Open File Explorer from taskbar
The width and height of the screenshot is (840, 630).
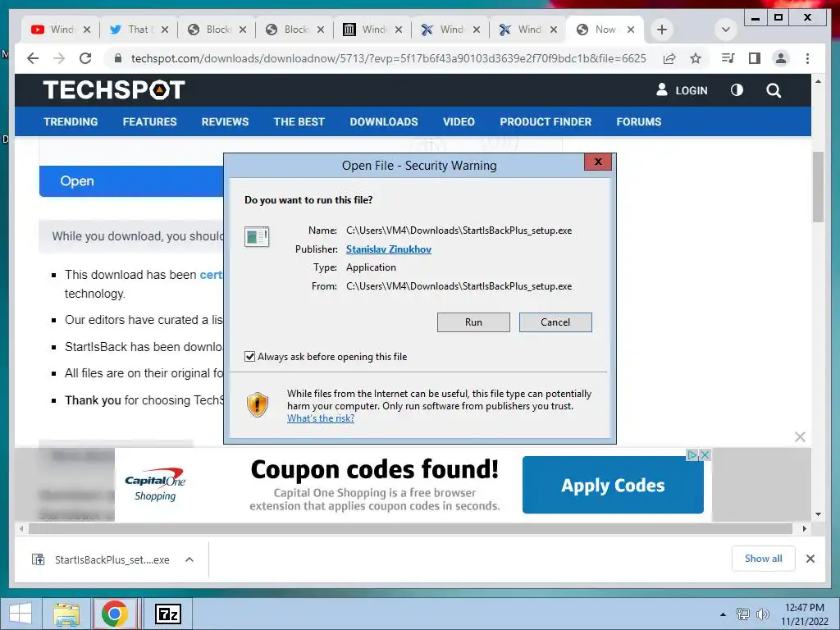pyautogui.click(x=66, y=614)
